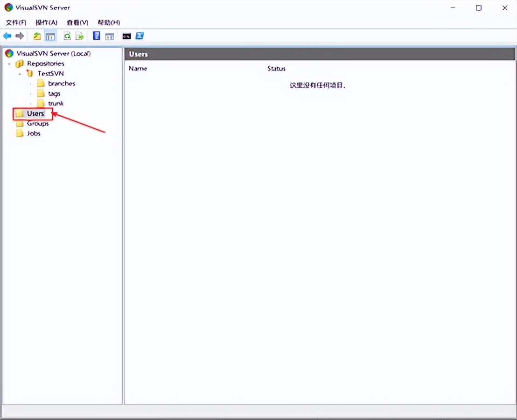Viewport: 517px width, 420px height.
Task: Launch the black command prompt icon
Action: pos(126,36)
